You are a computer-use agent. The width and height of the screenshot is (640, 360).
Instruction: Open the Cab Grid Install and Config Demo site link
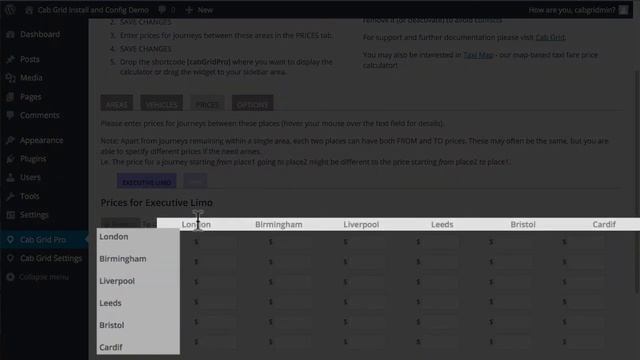[87, 10]
